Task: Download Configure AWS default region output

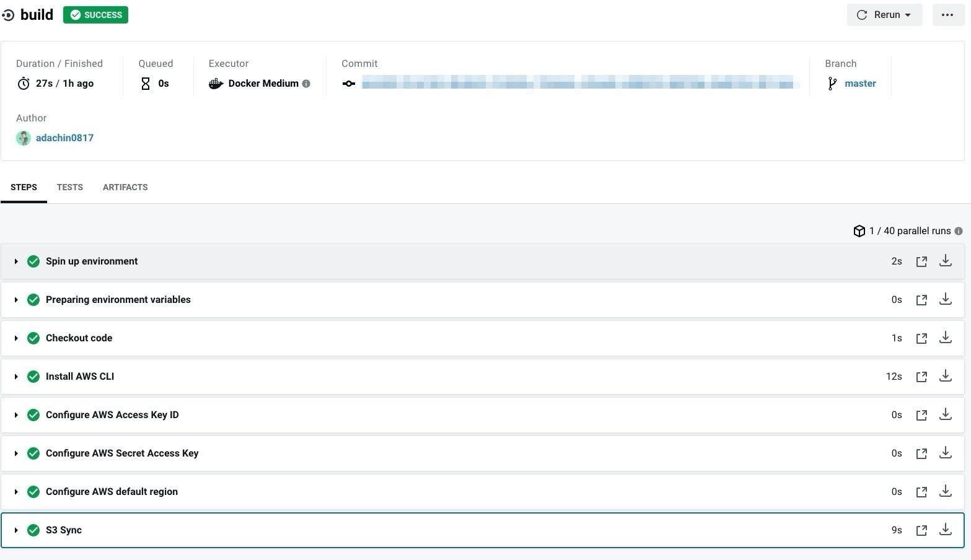Action: click(x=945, y=491)
